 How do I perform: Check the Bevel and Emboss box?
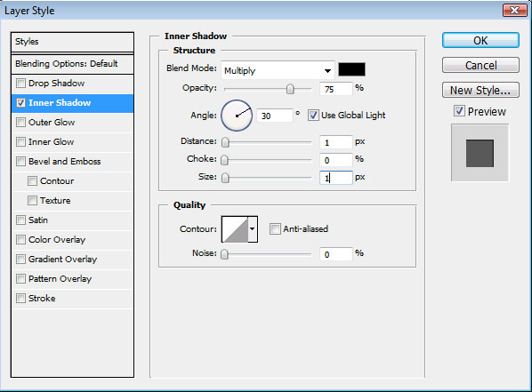pos(20,162)
